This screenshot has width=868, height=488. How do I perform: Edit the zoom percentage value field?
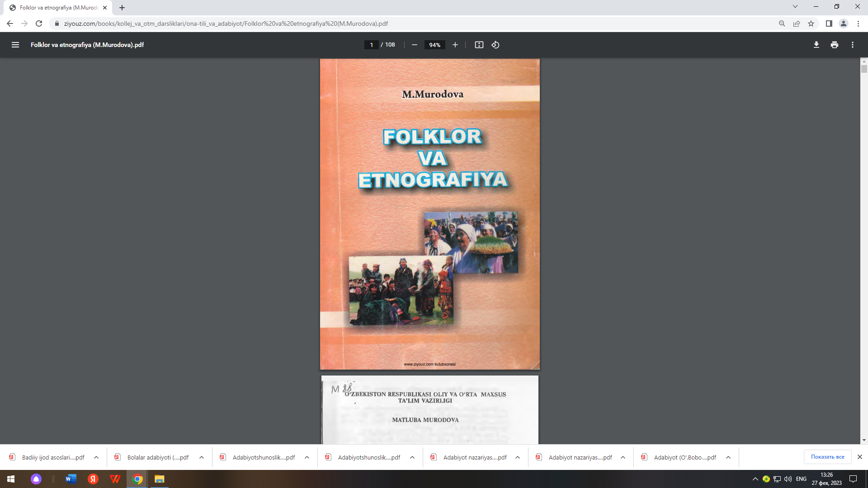pyautogui.click(x=434, y=45)
